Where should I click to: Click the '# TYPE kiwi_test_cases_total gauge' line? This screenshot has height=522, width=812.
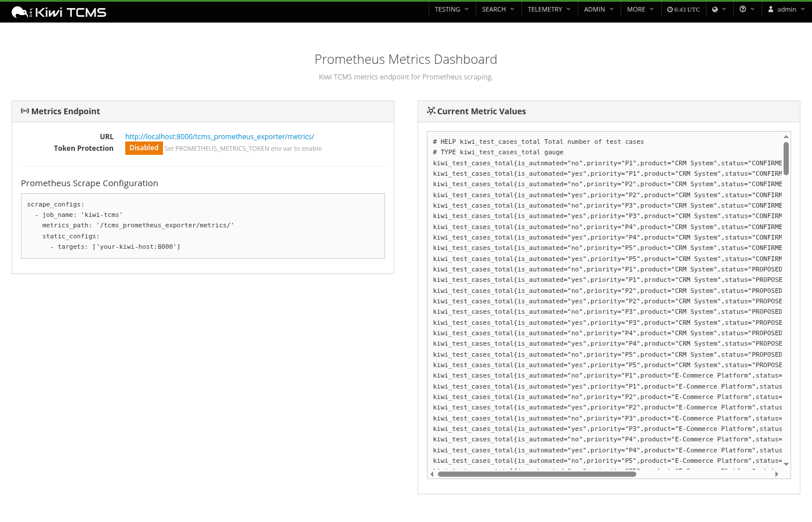[x=498, y=153]
